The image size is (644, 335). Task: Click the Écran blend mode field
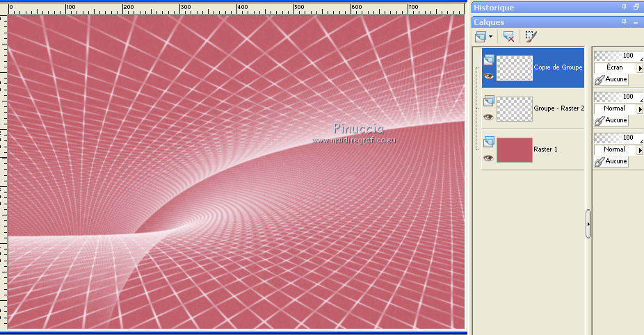[615, 67]
